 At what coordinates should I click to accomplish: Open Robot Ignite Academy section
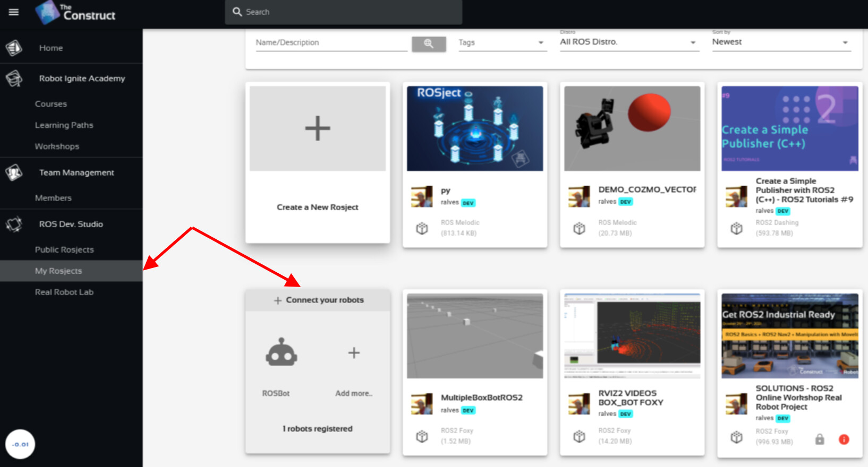pos(82,79)
